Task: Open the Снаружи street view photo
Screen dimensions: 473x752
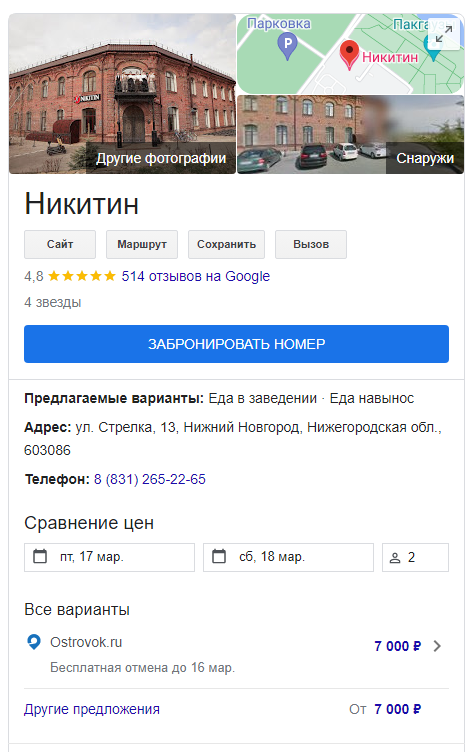Action: pyautogui.click(x=351, y=134)
